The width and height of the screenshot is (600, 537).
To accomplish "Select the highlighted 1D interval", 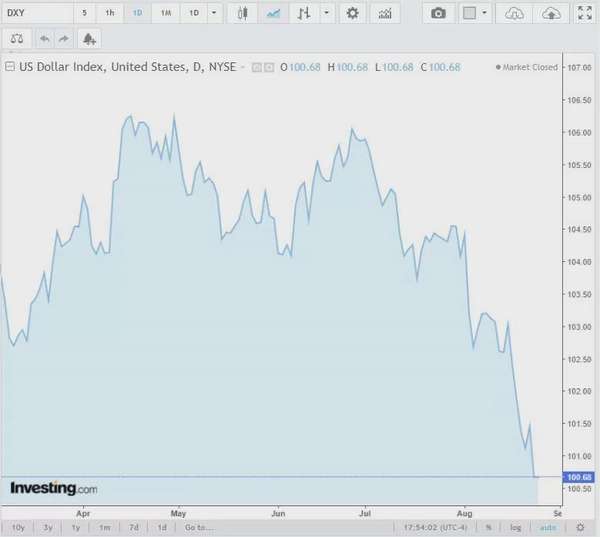I will click(137, 13).
